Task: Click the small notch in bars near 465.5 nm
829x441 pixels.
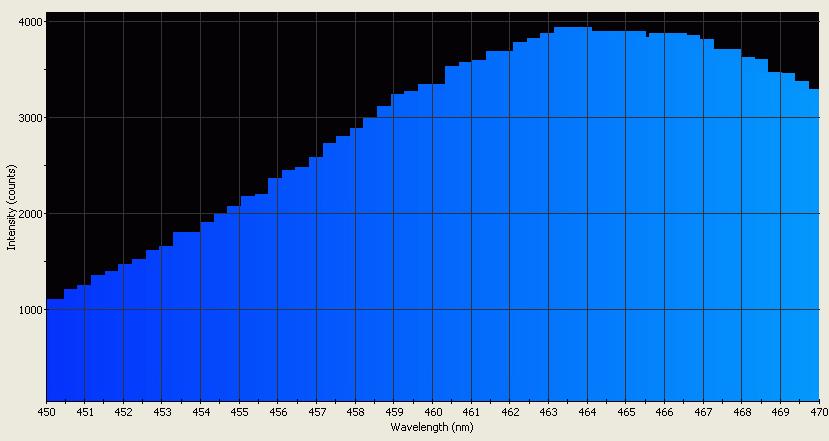Action: tap(647, 35)
